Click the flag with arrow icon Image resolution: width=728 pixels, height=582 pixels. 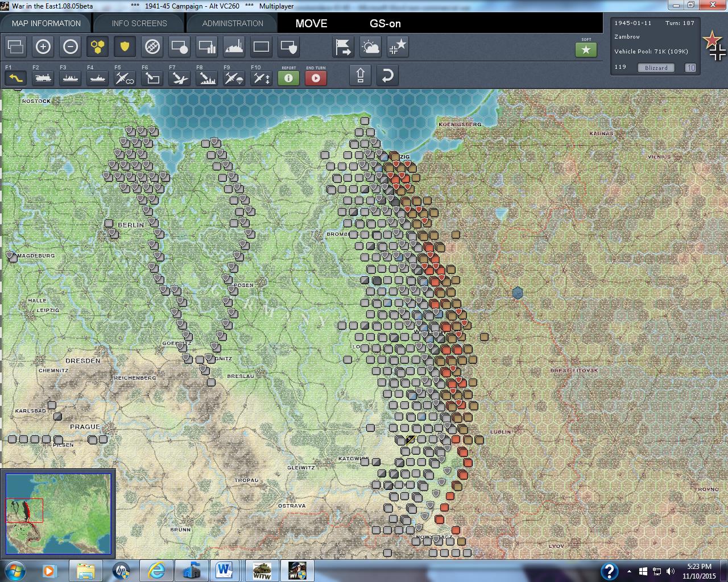pos(343,47)
